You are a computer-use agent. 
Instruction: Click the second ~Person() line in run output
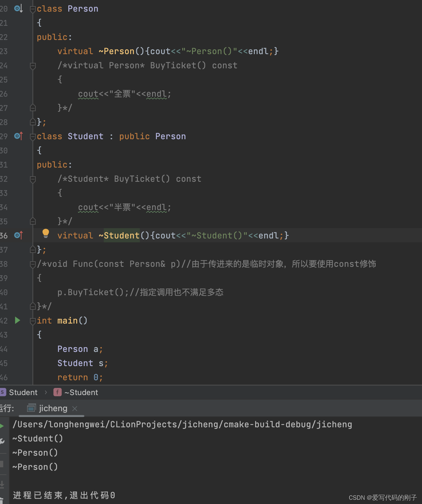point(35,467)
